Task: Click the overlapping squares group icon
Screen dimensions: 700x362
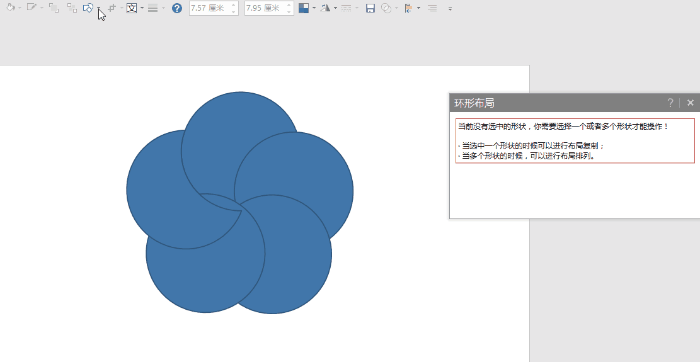Action: [x=54, y=8]
